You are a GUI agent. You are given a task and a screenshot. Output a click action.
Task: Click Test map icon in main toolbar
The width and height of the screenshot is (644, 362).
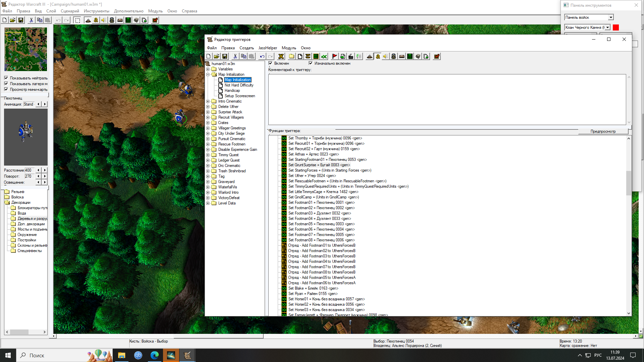pyautogui.click(x=155, y=20)
